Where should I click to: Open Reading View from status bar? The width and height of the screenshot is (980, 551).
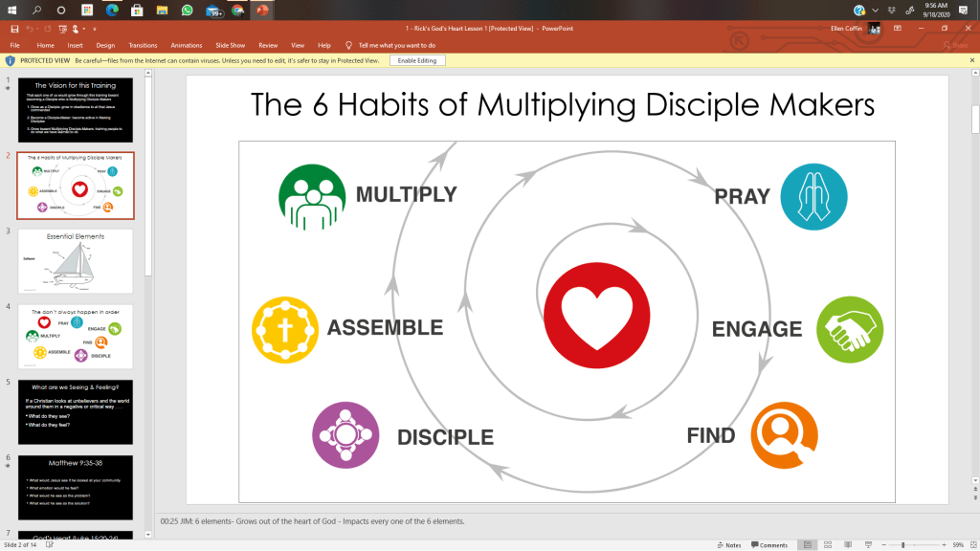[851, 544]
